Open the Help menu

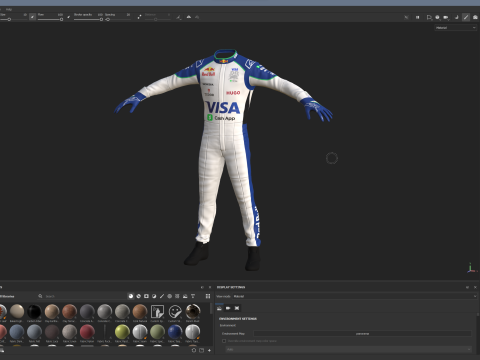tap(9, 9)
